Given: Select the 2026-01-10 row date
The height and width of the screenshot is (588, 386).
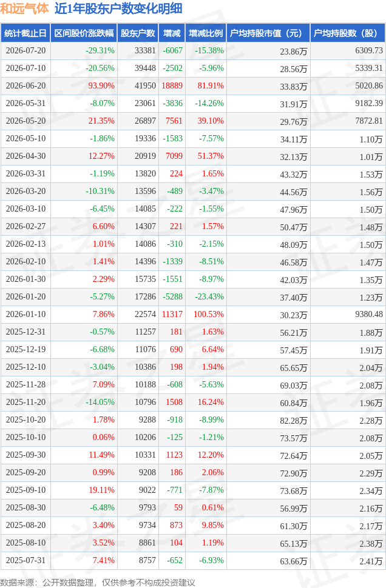Looking at the screenshot, I should pyautogui.click(x=25, y=314).
